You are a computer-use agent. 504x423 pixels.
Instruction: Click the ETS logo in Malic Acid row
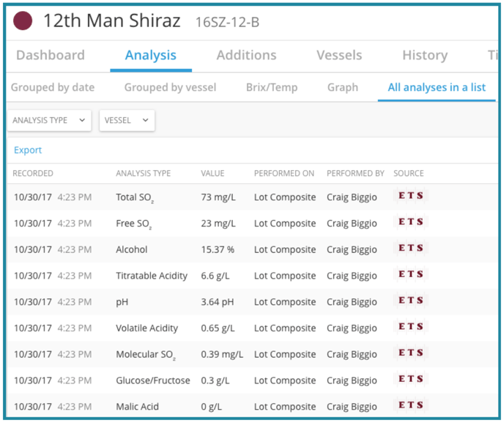pyautogui.click(x=410, y=405)
